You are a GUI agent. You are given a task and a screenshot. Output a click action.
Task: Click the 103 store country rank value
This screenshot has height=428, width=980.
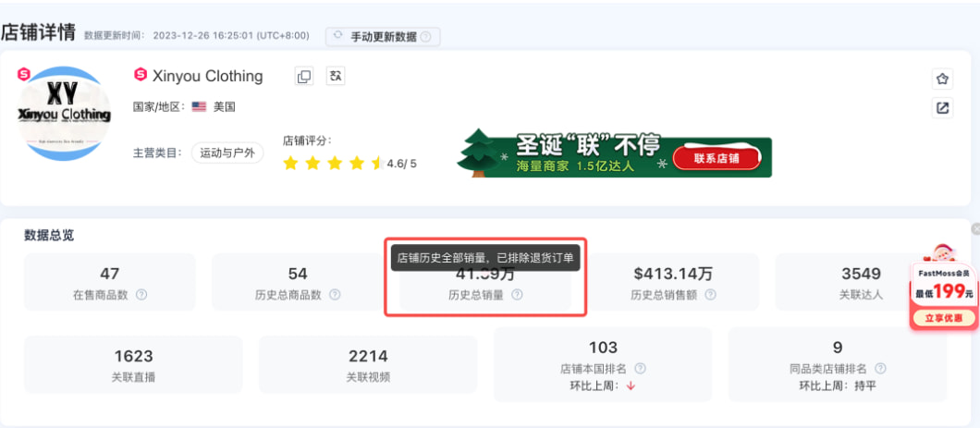tap(603, 348)
